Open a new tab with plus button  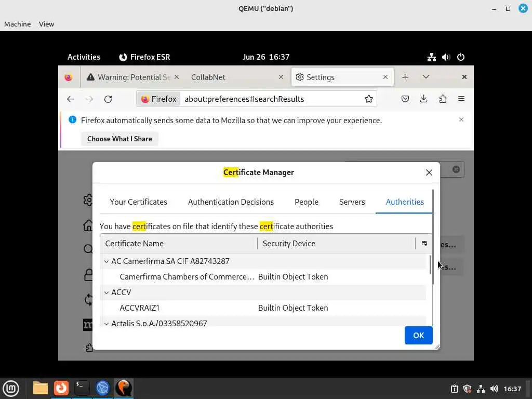point(405,77)
